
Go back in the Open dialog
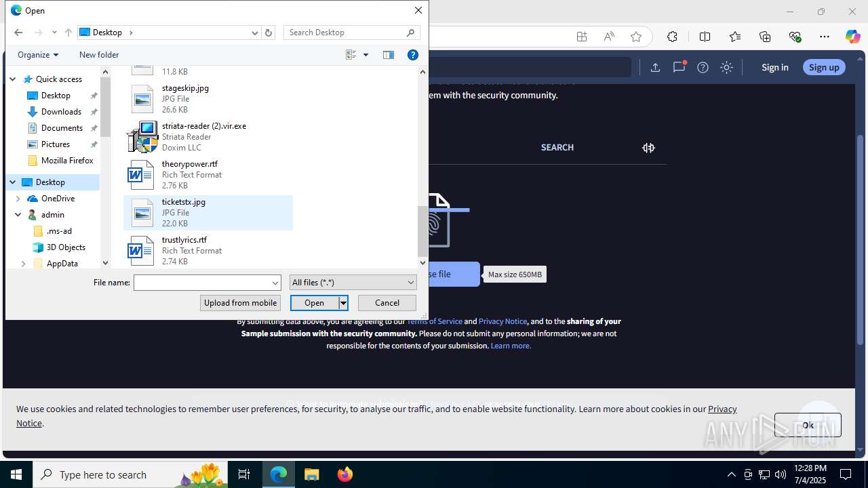click(x=18, y=33)
